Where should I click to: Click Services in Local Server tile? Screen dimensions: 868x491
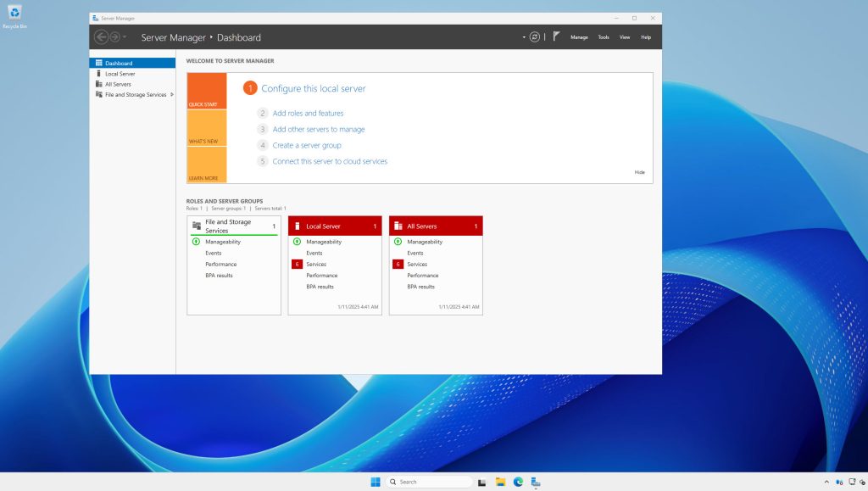point(316,264)
